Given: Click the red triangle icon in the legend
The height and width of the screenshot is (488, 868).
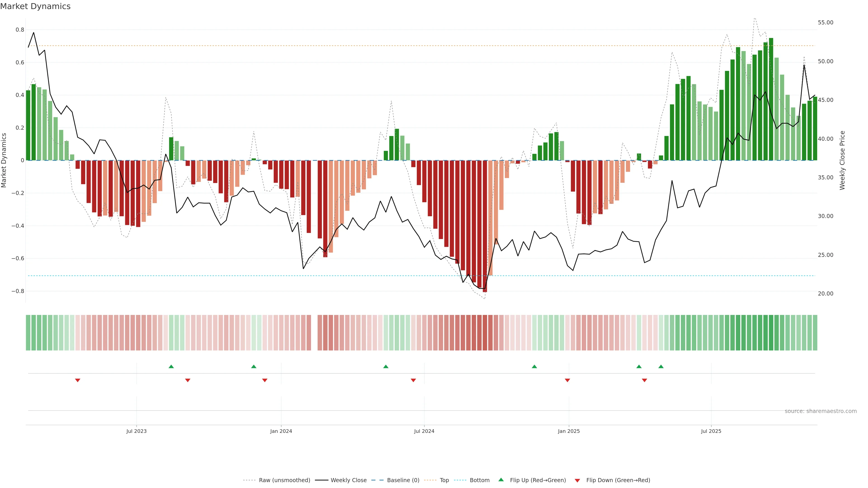Looking at the screenshot, I should coord(577,480).
